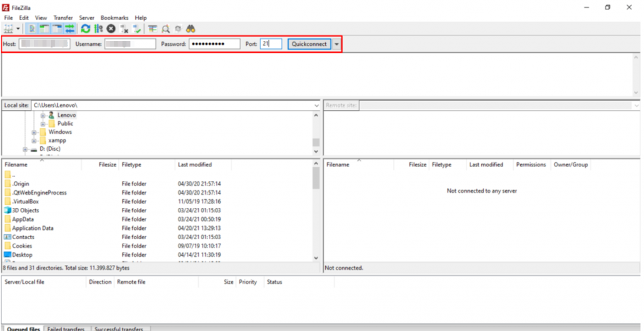
Task: Expand the xampp folder node
Action: click(x=34, y=141)
